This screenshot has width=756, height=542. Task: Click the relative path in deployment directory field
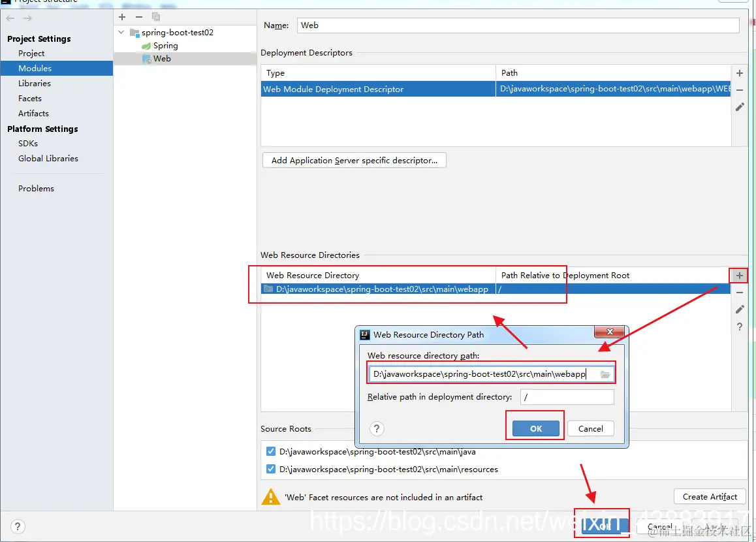click(567, 397)
